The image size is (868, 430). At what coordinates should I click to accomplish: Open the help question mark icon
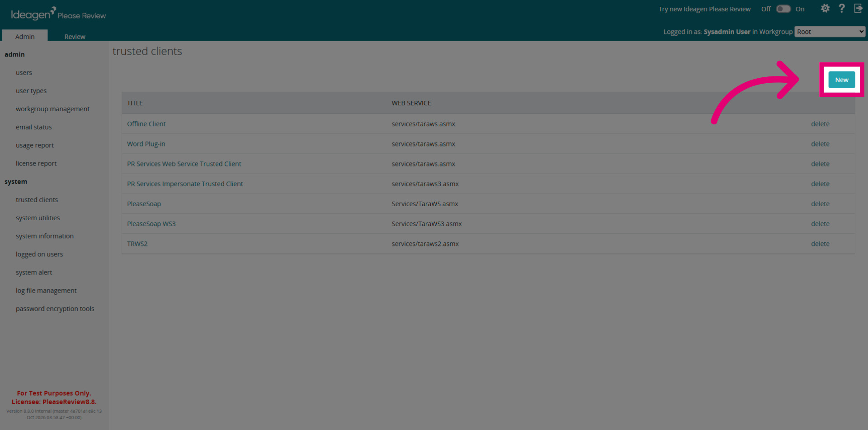[x=842, y=9]
